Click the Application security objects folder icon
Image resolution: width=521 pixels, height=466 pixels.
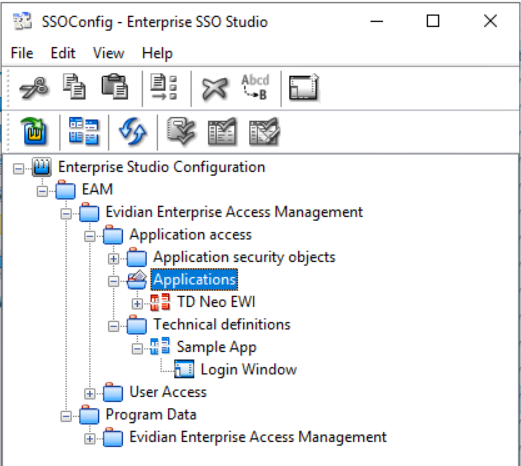[x=137, y=257]
